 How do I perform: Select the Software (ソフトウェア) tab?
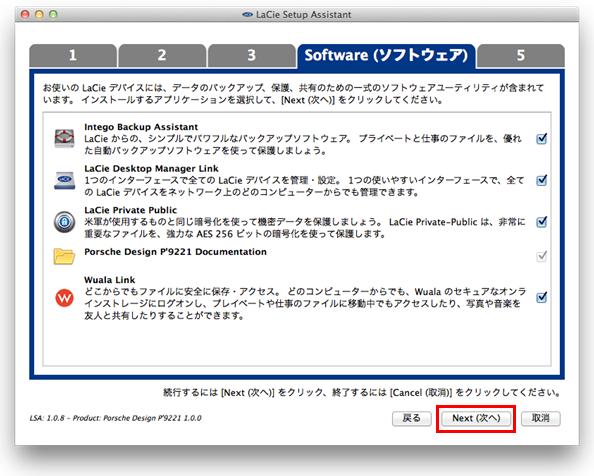point(386,56)
